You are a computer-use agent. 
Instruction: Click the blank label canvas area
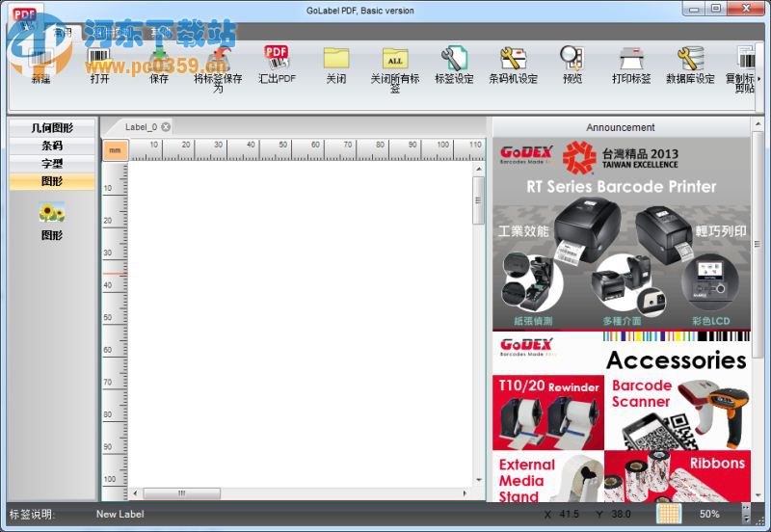[300, 325]
